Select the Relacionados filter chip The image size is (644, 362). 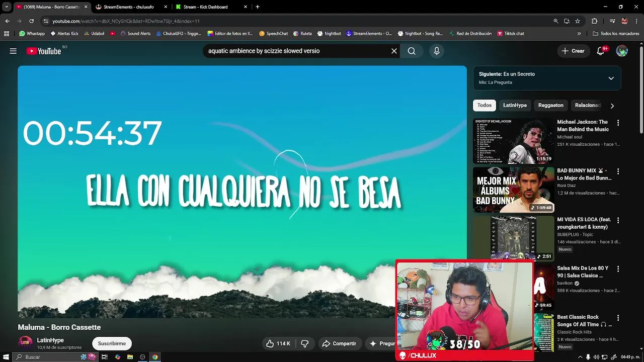pyautogui.click(x=588, y=105)
